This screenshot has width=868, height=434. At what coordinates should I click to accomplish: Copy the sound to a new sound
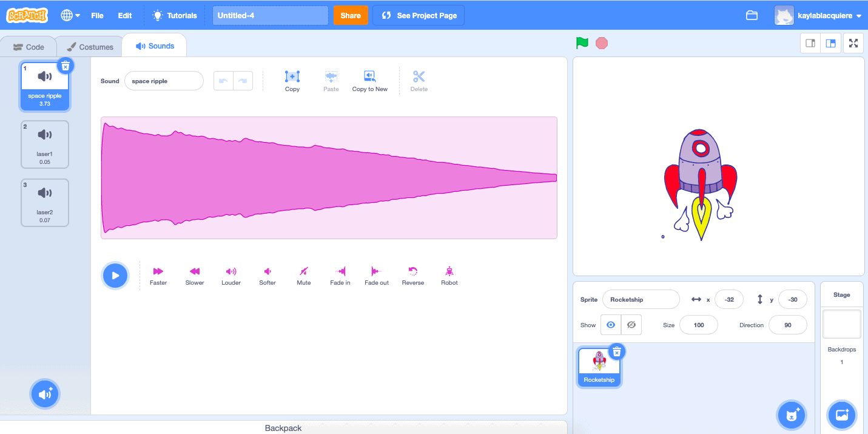369,81
